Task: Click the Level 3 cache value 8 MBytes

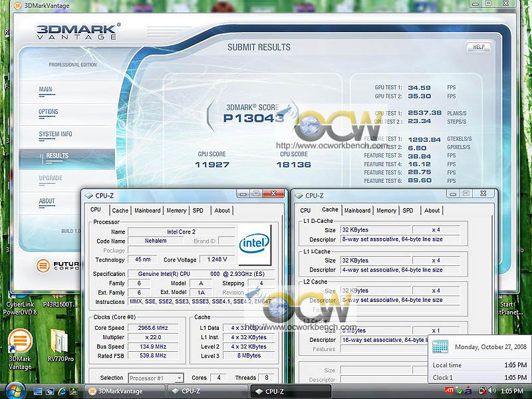Action: (249, 356)
